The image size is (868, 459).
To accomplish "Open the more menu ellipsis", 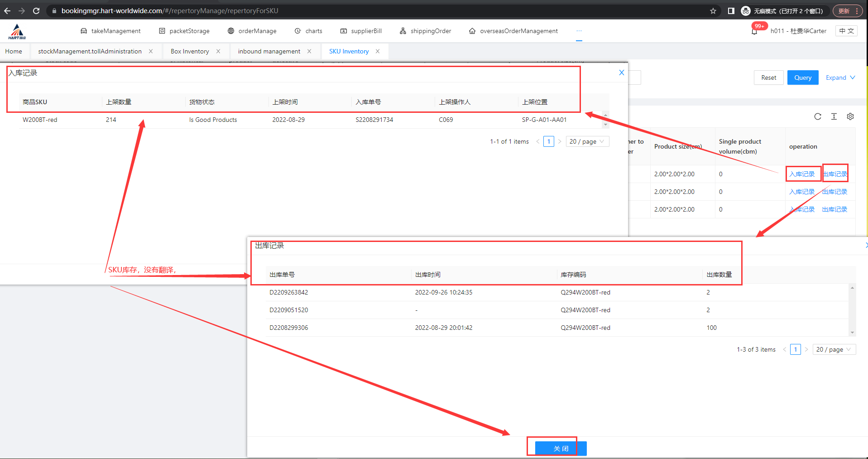I will 579,31.
